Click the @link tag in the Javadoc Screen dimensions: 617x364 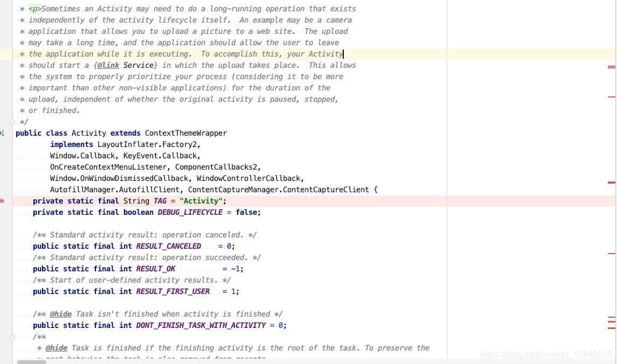point(108,65)
